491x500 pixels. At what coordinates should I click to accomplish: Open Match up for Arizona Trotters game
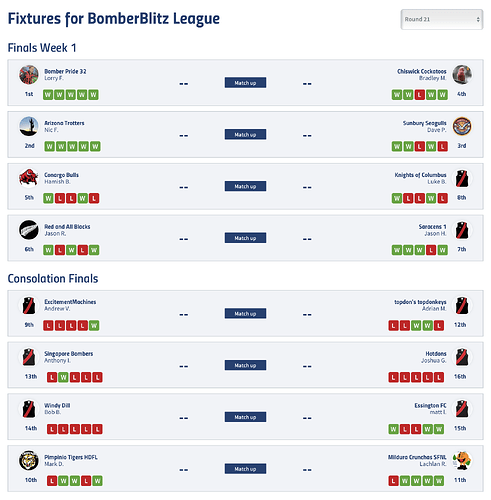[x=245, y=134]
